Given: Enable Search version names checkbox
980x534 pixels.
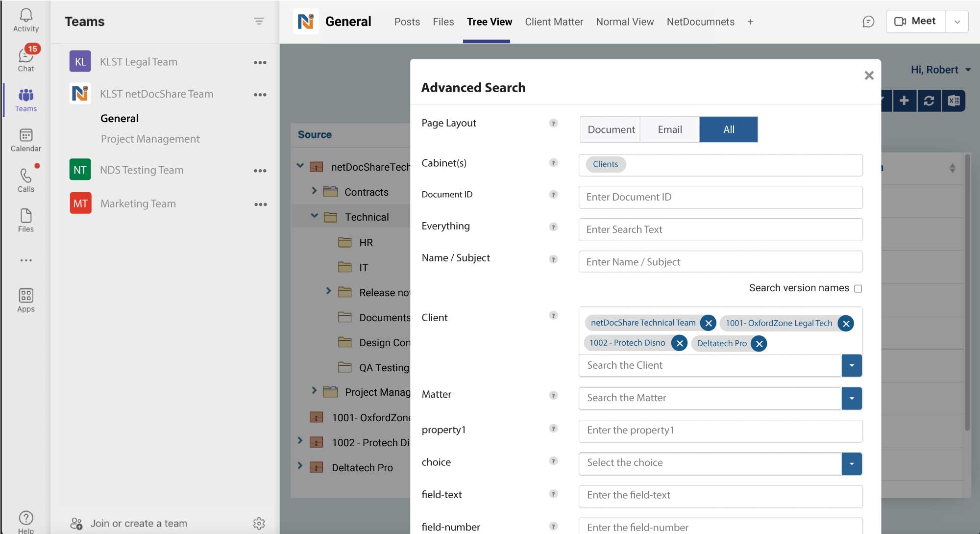Looking at the screenshot, I should point(858,288).
